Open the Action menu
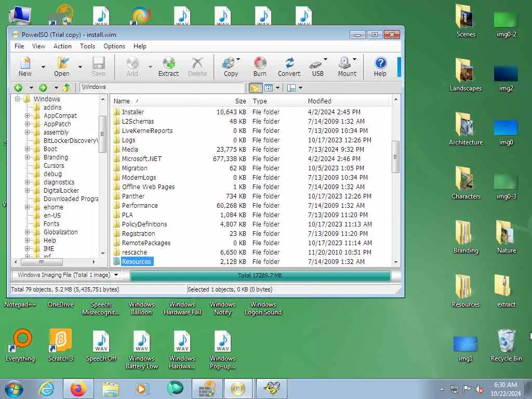The height and width of the screenshot is (399, 532). [62, 46]
